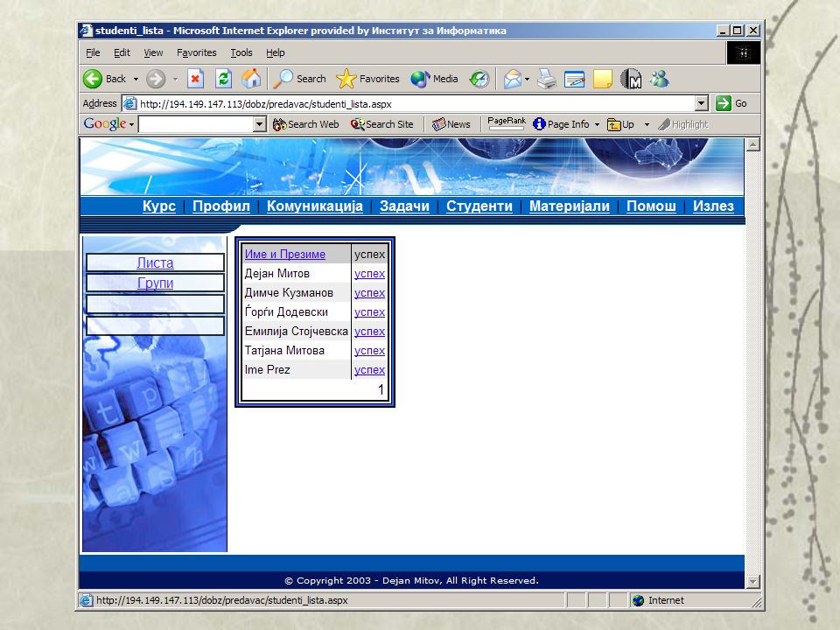This screenshot has height=630, width=840.
Task: Open успех link for Емилија Стојчевска
Action: (369, 332)
